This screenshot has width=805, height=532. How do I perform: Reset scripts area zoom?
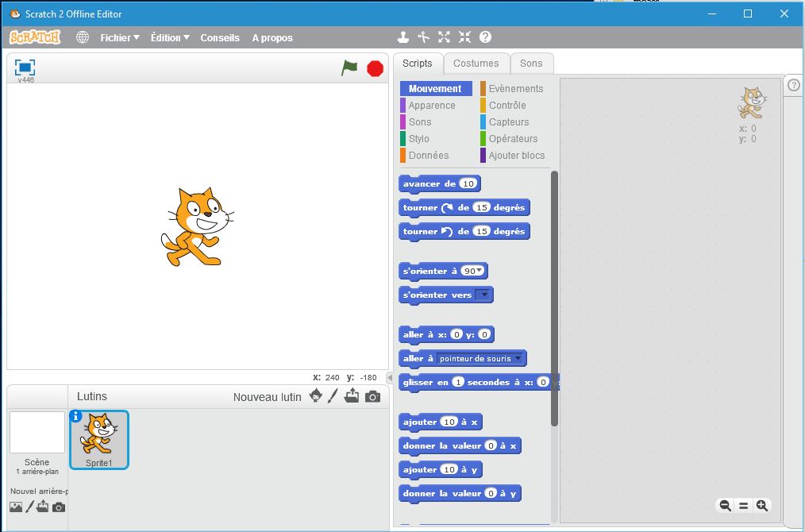[743, 506]
